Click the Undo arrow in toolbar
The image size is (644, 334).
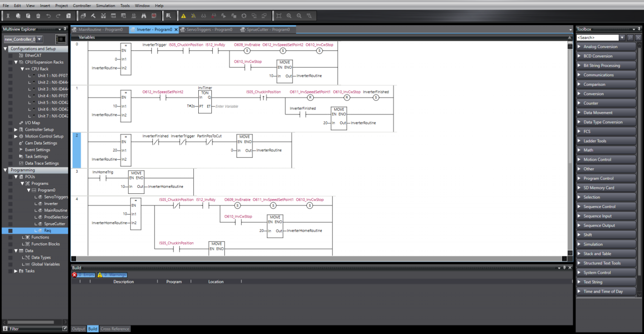click(49, 16)
